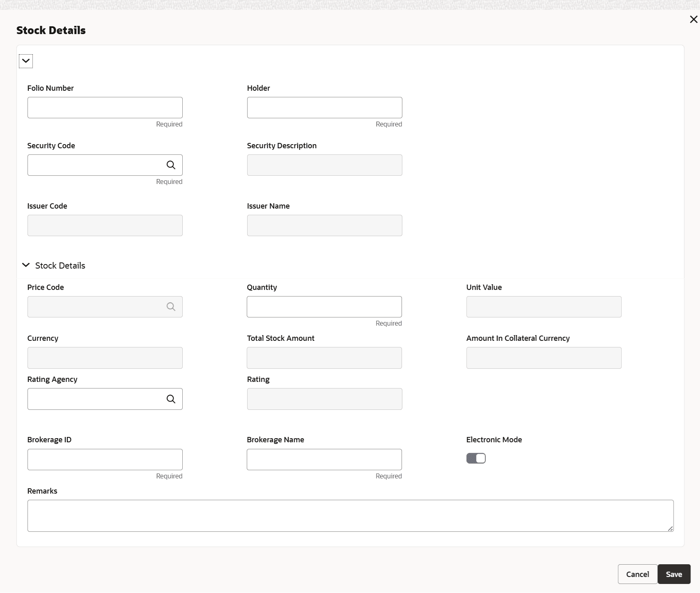Open the Rating Agency search lookup

[171, 399]
